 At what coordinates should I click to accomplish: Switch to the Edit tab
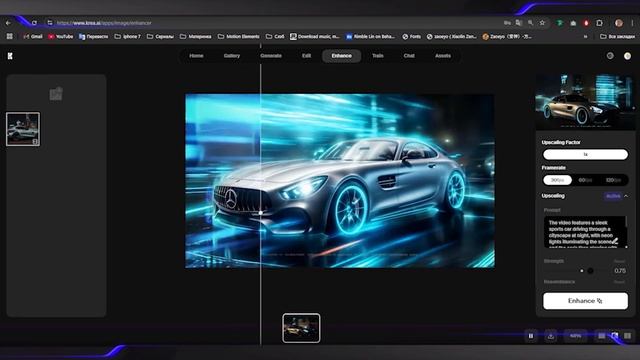307,56
